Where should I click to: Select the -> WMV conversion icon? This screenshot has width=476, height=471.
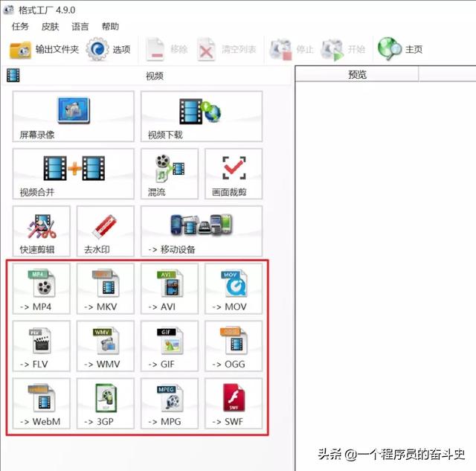coord(106,346)
